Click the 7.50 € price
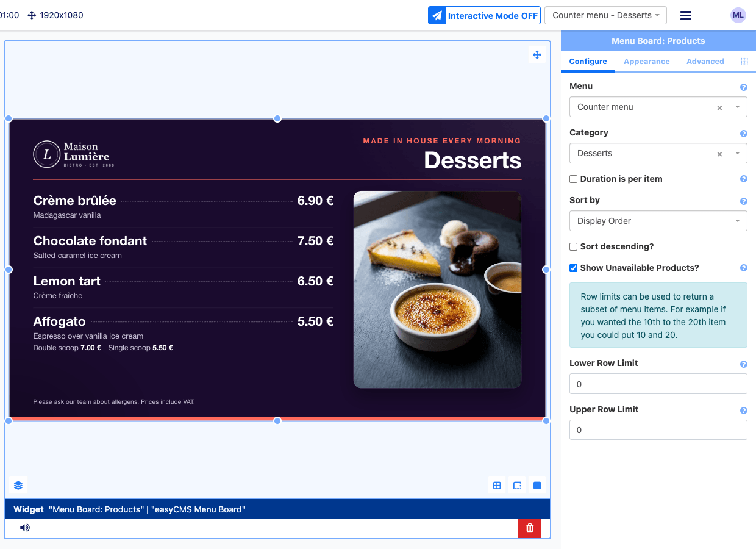Viewport: 756px width, 549px height. coord(315,241)
